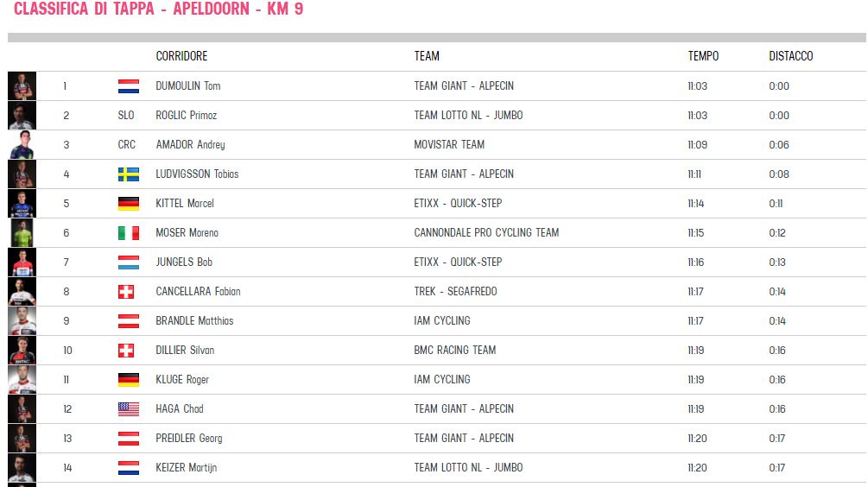868x487 pixels.
Task: Open Matthias Brandle's rider photo thumbnail
Action: [22, 321]
